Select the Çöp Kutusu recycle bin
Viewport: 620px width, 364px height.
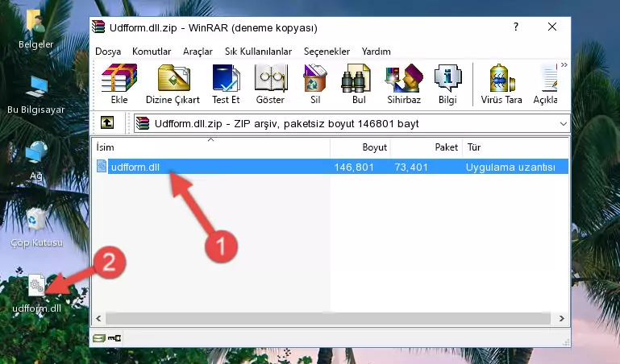36,227
